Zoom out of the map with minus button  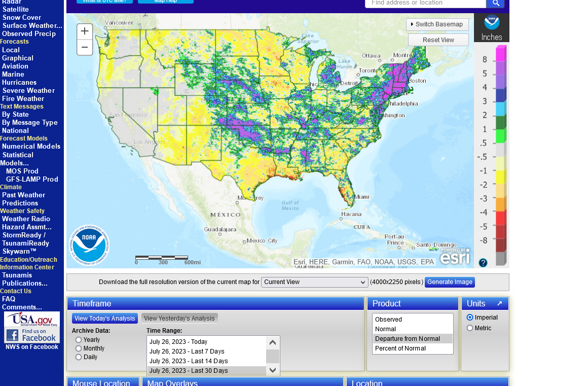click(85, 47)
